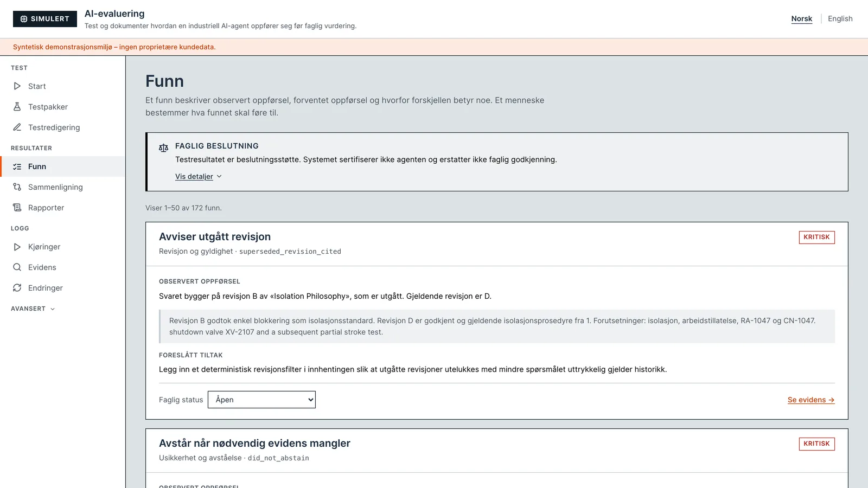Click the Sammenligning compare icon
This screenshot has width=868, height=488.
[x=17, y=187]
